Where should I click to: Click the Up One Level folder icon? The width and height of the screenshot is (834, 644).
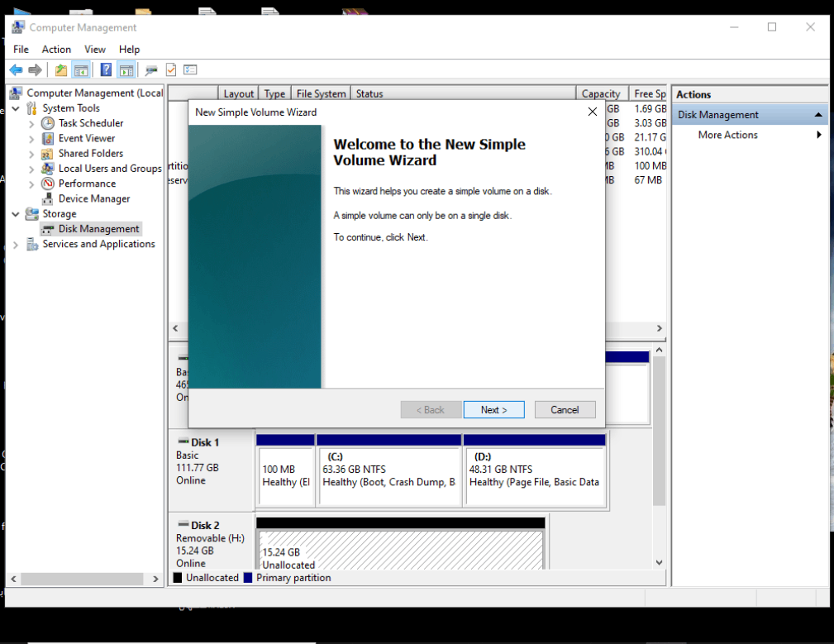pyautogui.click(x=60, y=70)
